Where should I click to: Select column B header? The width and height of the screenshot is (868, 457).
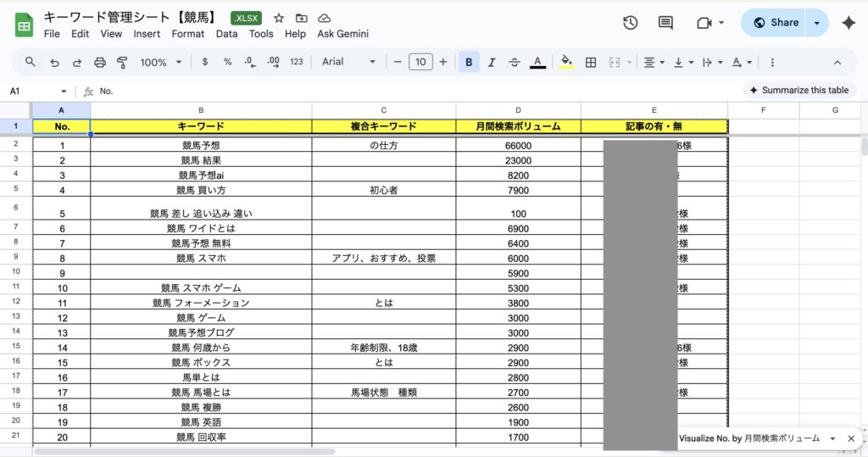coord(201,110)
